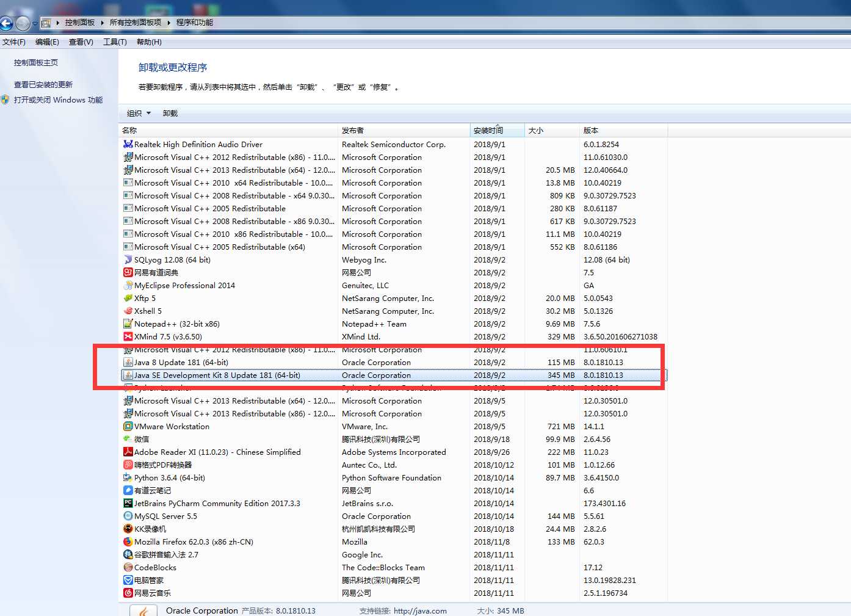851x616 pixels.
Task: Click the version 173.4301.16 cell
Action: point(604,504)
